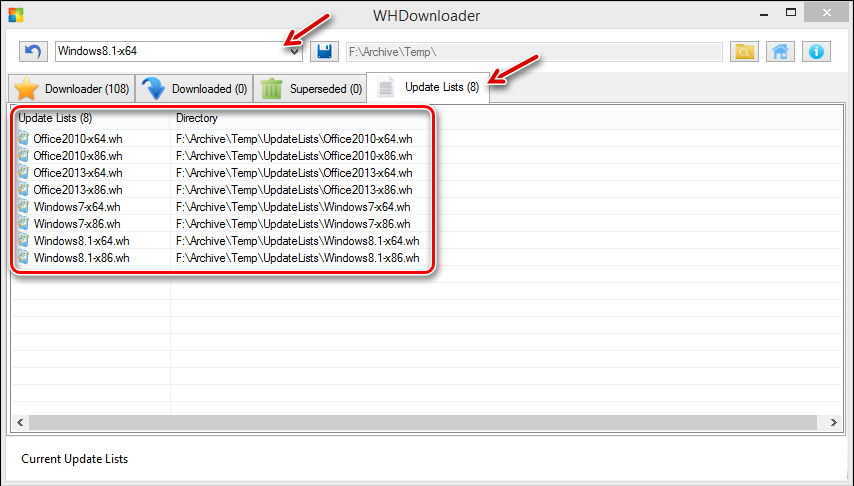
Task: Click the horizontal scrollbar left arrow
Action: pyautogui.click(x=20, y=422)
